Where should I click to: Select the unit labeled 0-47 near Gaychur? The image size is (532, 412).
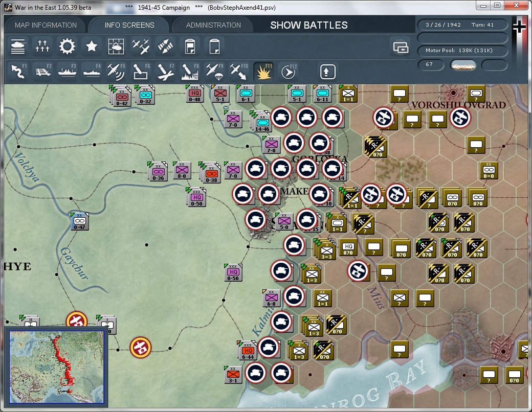tap(79, 222)
